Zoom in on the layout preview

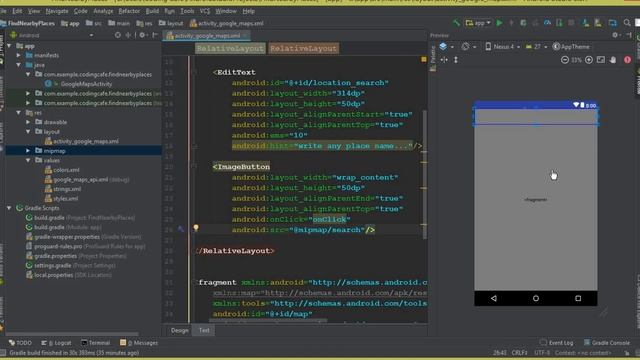[589, 60]
